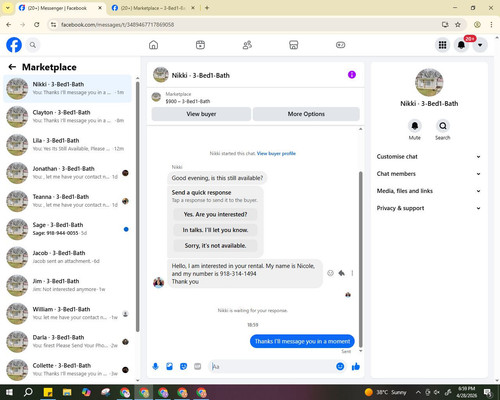
Task: Click back arrow beside Marketplace heading
Action: pos(12,67)
